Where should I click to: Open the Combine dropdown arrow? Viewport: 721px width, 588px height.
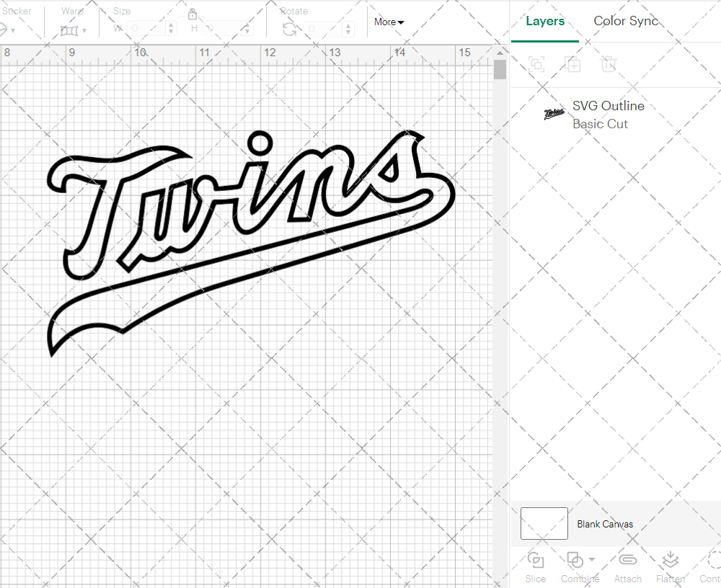point(592,559)
